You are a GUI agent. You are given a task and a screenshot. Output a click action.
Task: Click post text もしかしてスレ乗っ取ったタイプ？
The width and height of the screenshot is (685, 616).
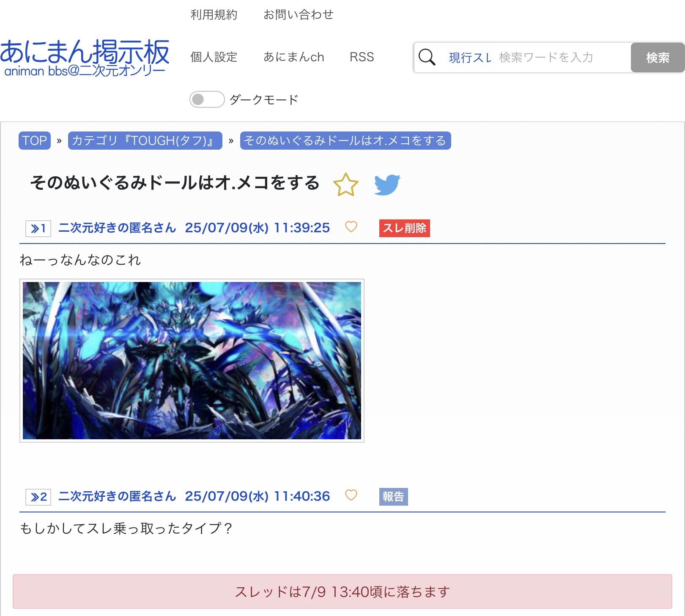[x=126, y=528]
